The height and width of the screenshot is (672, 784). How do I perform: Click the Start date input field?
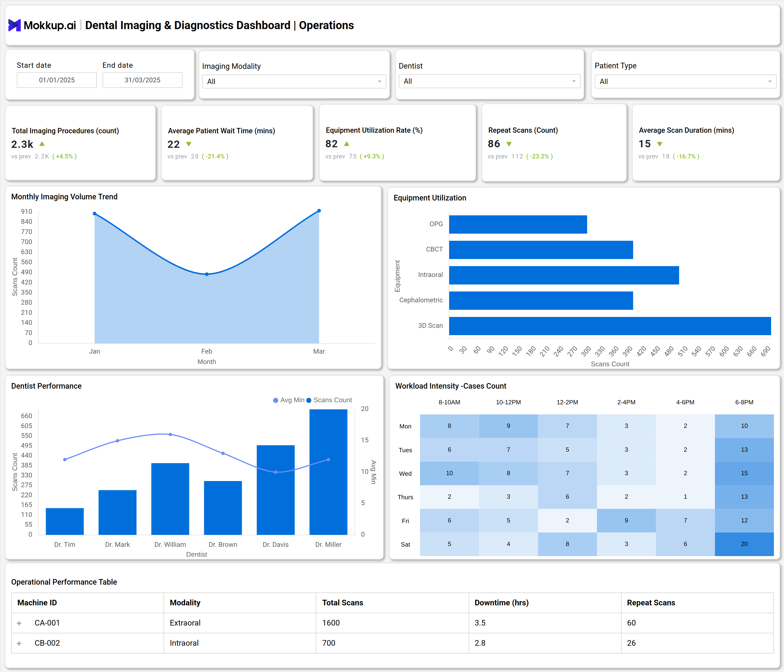[x=57, y=80]
